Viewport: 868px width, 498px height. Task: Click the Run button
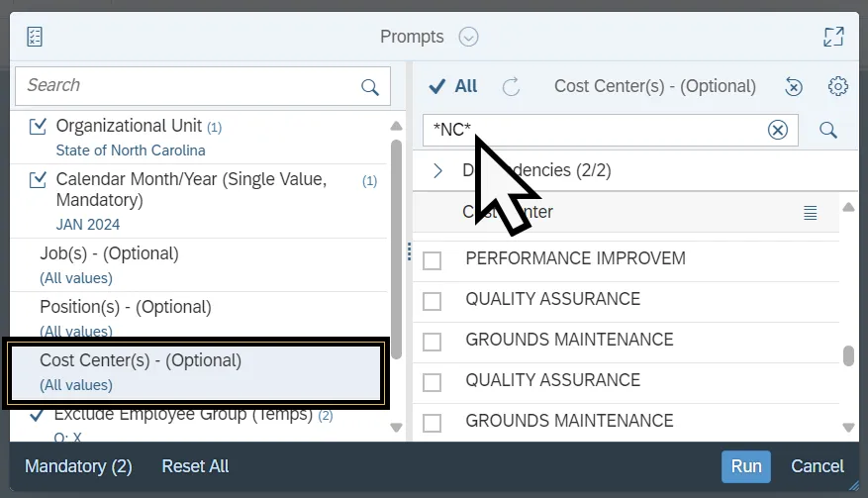[746, 466]
